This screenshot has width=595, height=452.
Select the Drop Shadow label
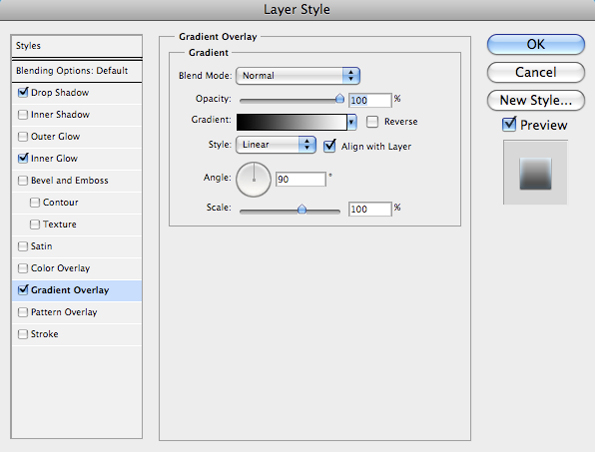point(60,93)
